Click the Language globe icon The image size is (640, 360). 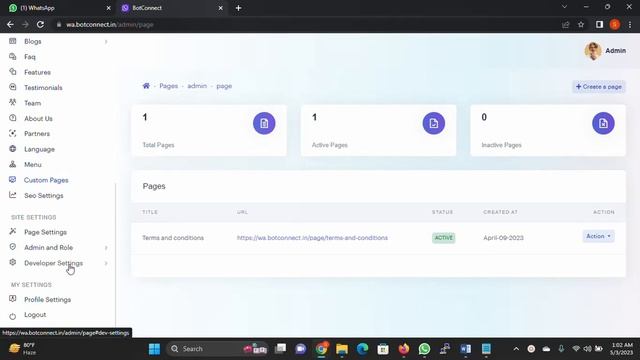[13, 149]
